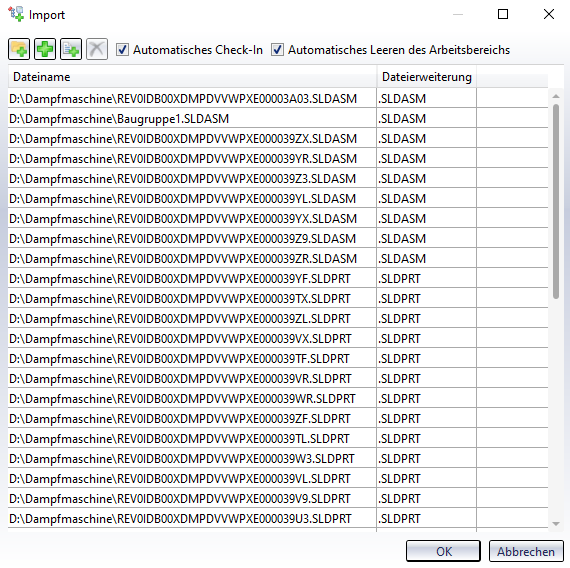Select row ending 000039ZL.SLDPRT

(278, 319)
